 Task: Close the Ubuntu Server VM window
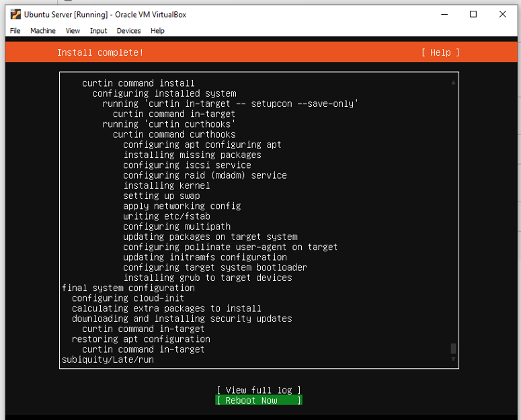tap(503, 14)
